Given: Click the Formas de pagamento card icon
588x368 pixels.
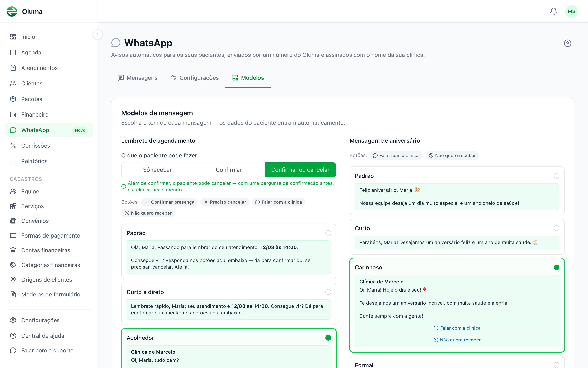Looking at the screenshot, I should pos(13,236).
